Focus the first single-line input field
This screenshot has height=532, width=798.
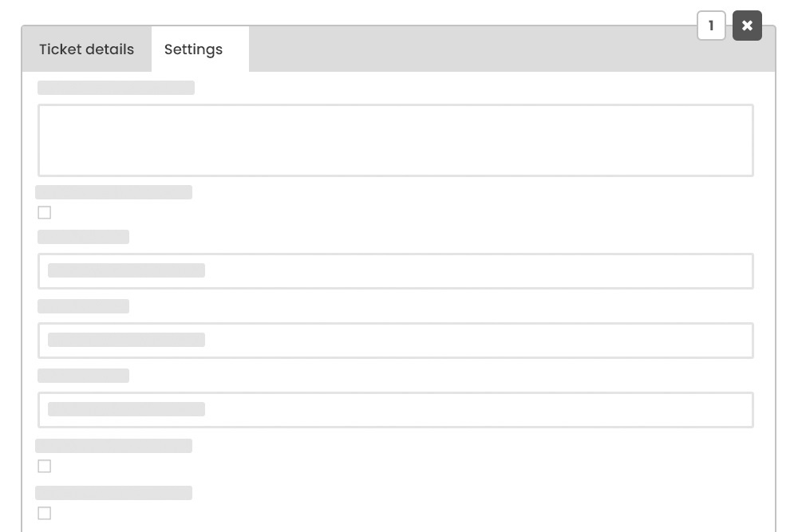point(396,270)
